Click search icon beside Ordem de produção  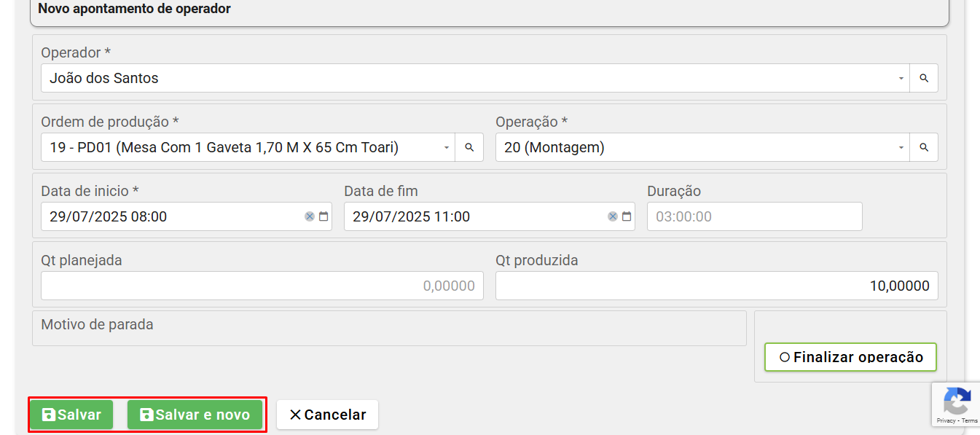point(469,147)
